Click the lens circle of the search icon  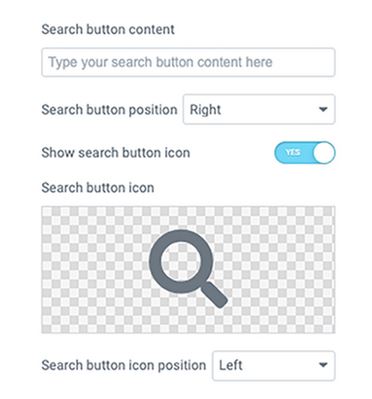181,261
